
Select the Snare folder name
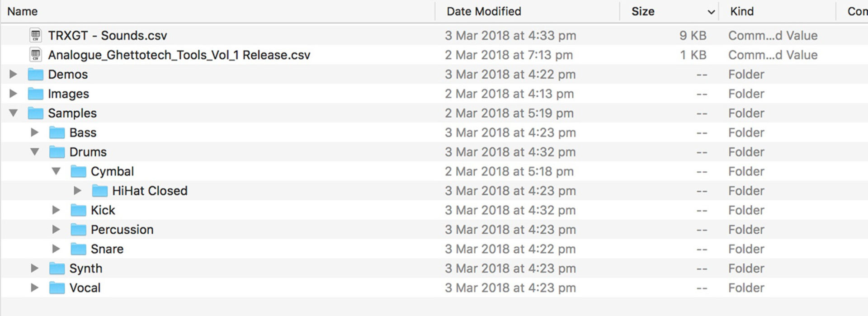pyautogui.click(x=107, y=249)
